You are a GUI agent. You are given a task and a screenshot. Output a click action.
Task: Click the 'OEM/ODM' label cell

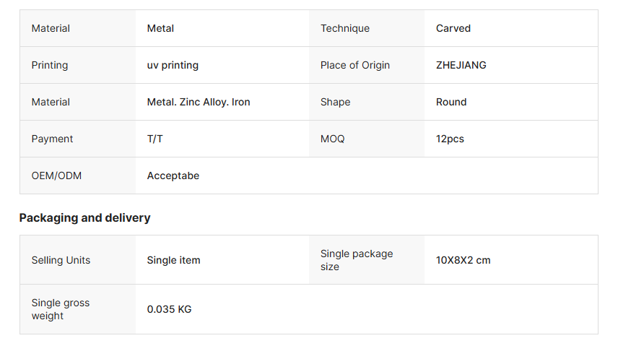56,176
